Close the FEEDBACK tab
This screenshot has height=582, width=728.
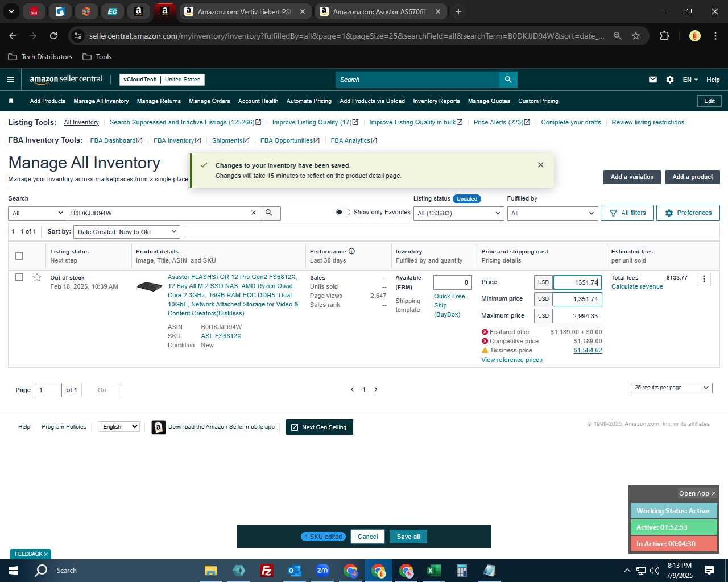coord(46,554)
